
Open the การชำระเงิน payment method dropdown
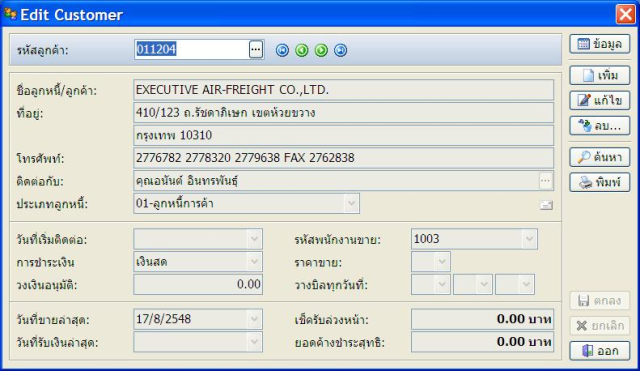(254, 262)
